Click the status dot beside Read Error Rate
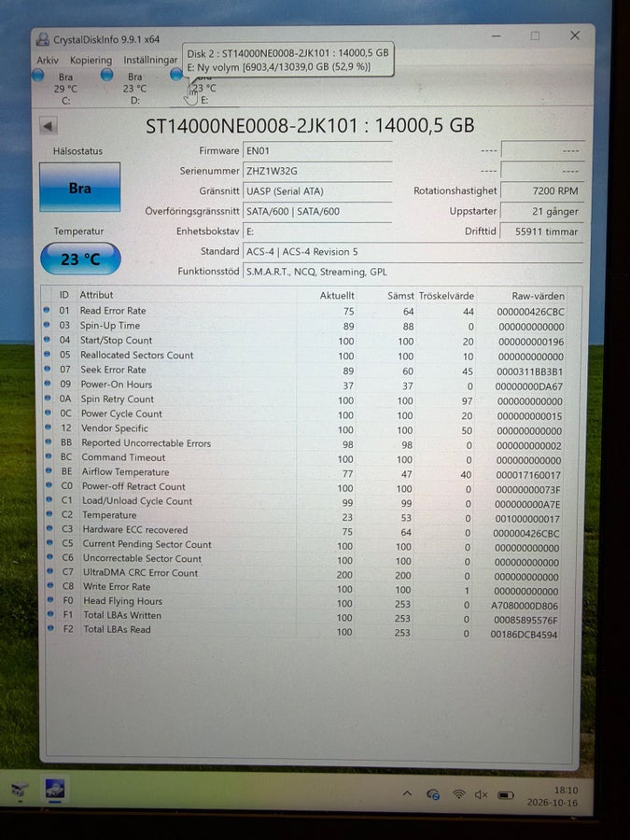 click(x=47, y=310)
